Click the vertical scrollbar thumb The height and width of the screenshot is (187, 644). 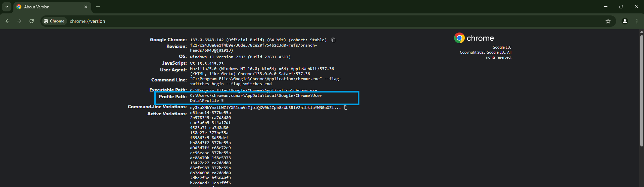coord(642,90)
